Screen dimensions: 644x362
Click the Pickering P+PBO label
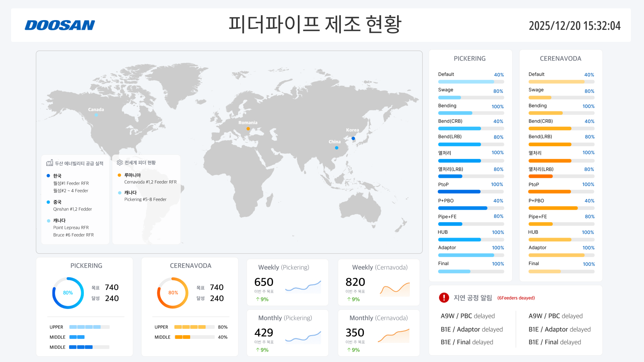click(x=446, y=201)
